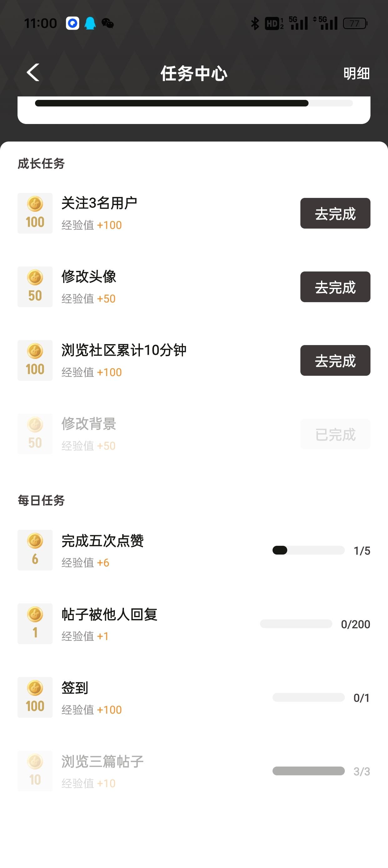Tap the 100 coin icon beside 签到

(35, 697)
